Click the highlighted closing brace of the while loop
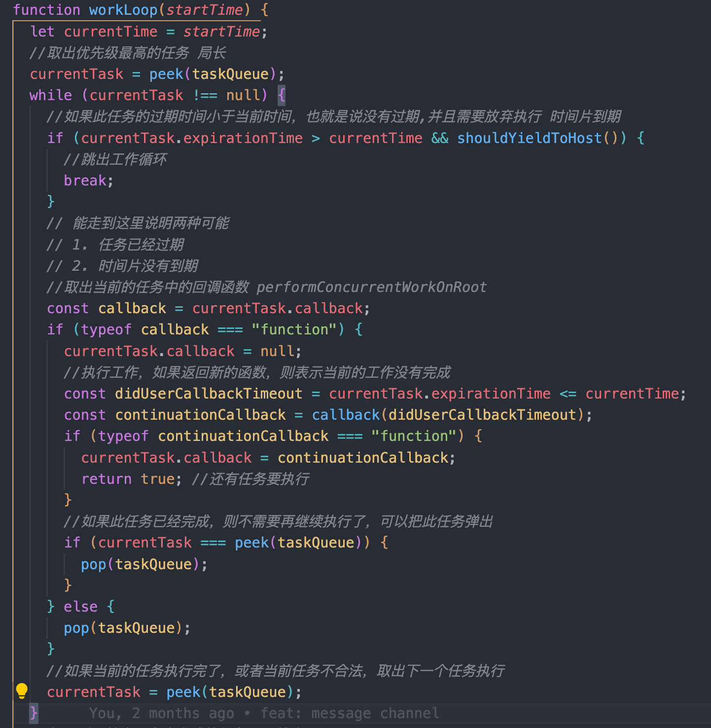 pyautogui.click(x=34, y=713)
